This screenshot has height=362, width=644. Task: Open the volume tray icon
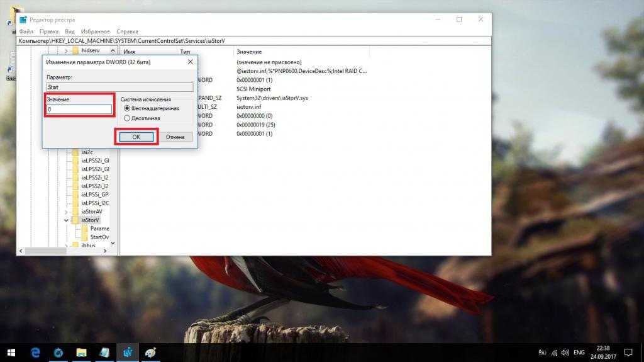coord(565,353)
